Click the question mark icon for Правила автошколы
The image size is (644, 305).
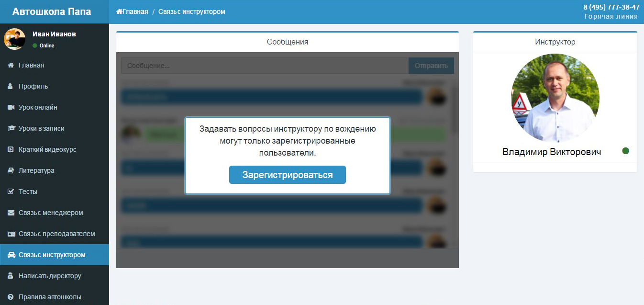coord(11,297)
